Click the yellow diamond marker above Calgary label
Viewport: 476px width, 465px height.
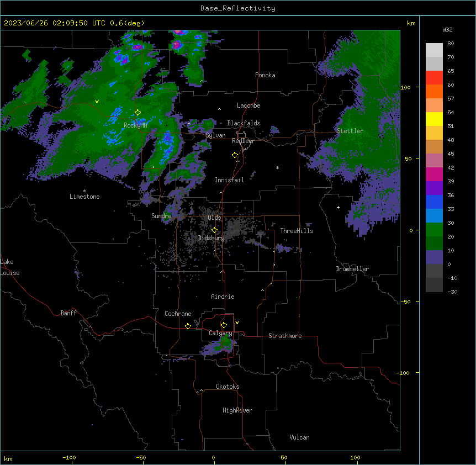[224, 325]
